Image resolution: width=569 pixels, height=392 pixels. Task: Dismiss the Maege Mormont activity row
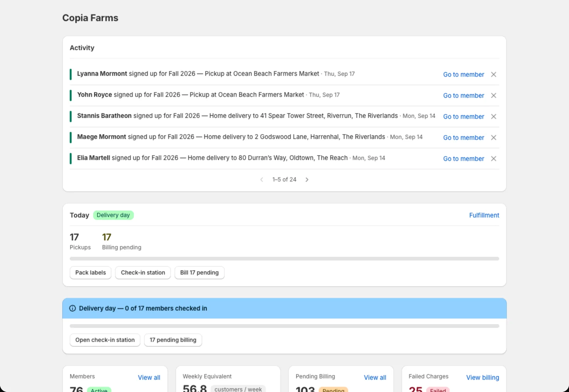click(x=494, y=137)
